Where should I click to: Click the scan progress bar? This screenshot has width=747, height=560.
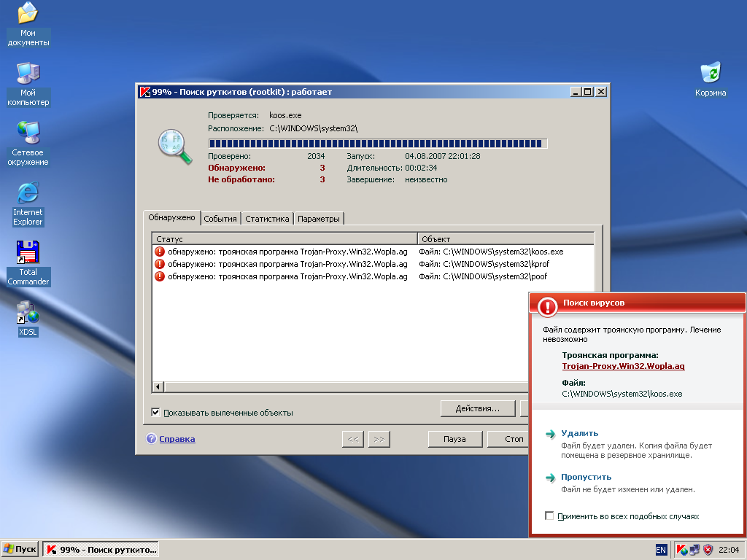pyautogui.click(x=378, y=144)
